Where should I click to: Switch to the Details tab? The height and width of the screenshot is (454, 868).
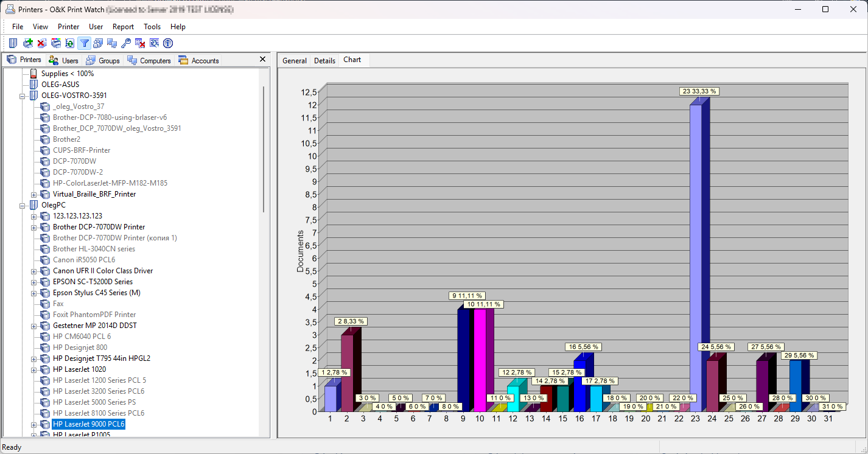tap(324, 61)
